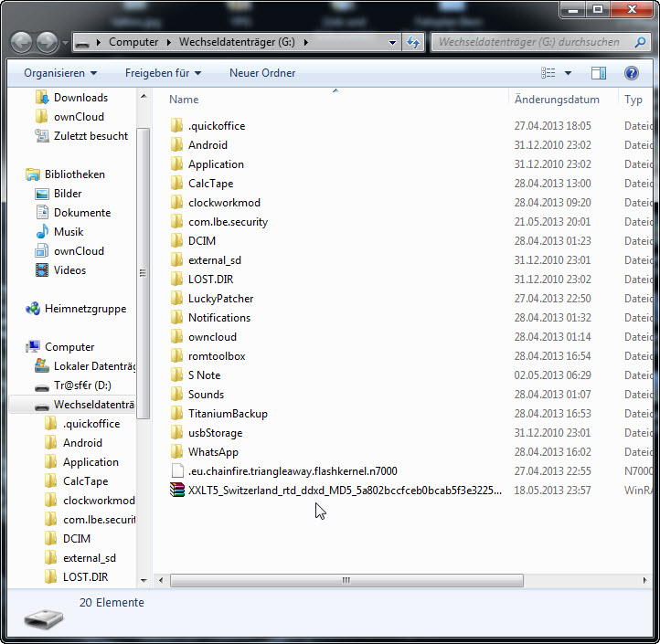Click Computer in the address breadcrumb
The width and height of the screenshot is (660, 644).
(133, 42)
